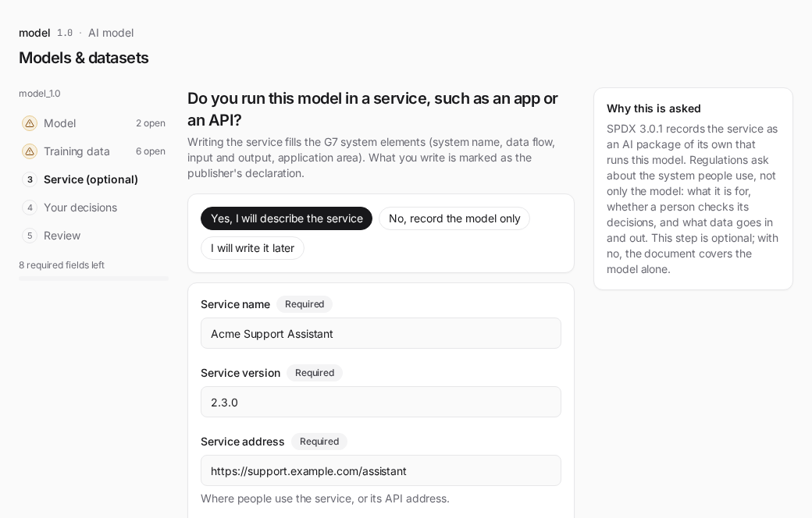812x518 pixels.
Task: Click the step 3 number badge
Action: click(30, 179)
